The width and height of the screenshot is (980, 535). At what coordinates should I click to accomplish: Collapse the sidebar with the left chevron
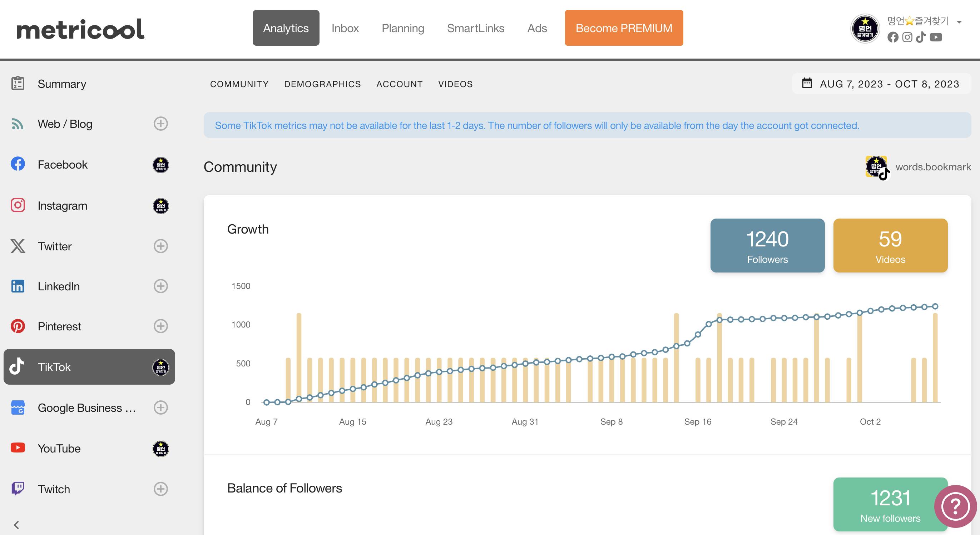pyautogui.click(x=16, y=525)
